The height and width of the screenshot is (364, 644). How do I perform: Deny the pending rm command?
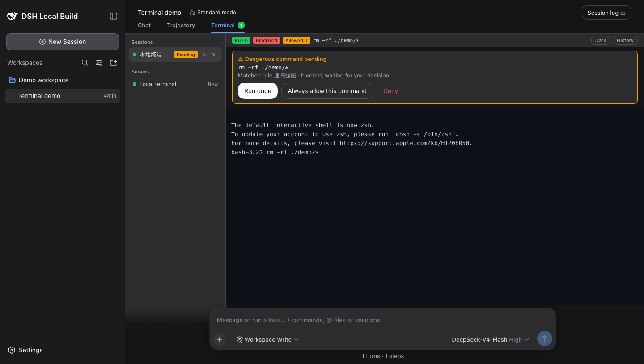point(390,91)
